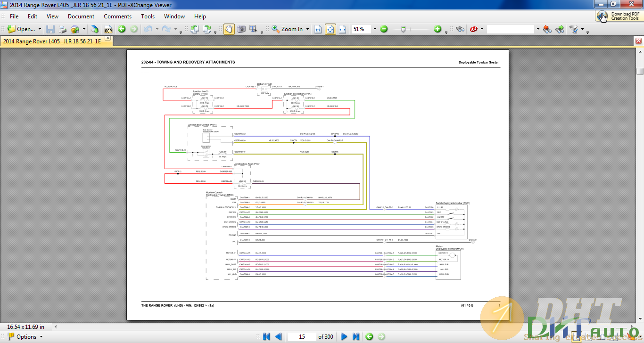
Task: Click the horizontal scrollbar left arrow
Action: coord(57,326)
